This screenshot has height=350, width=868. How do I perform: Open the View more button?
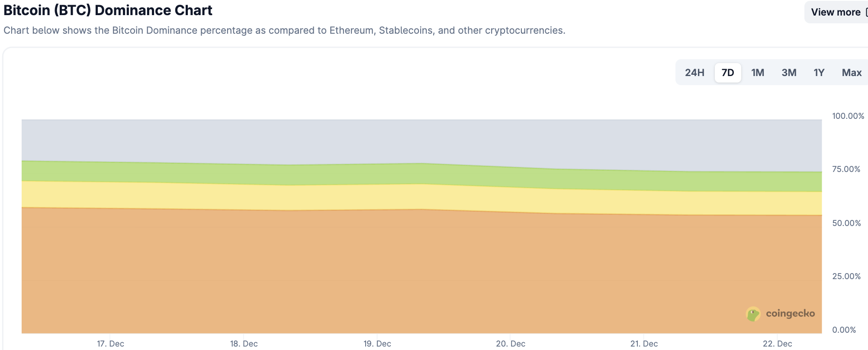coord(836,12)
